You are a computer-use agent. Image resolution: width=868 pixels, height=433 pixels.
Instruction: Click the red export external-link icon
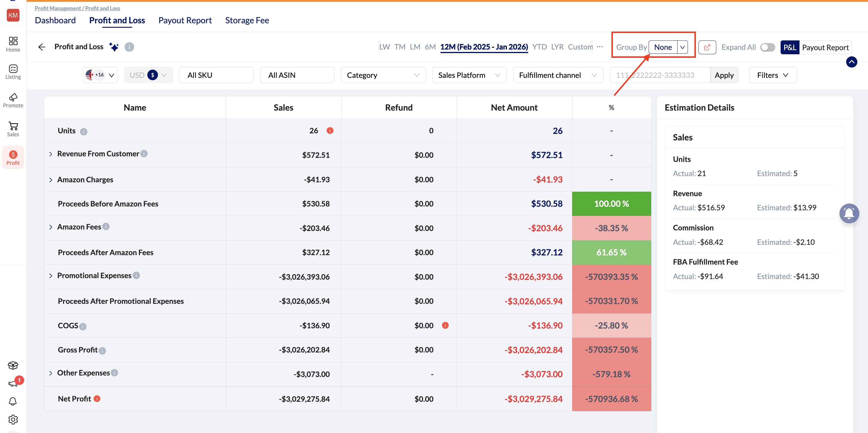pos(707,47)
